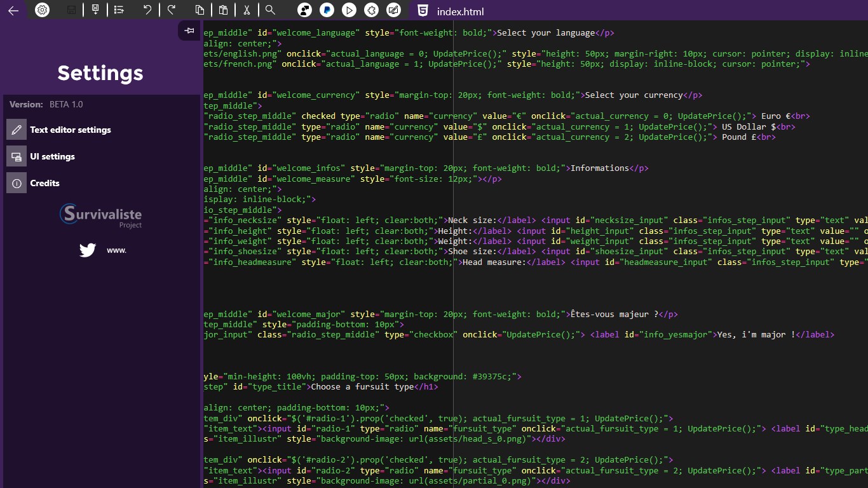
Task: Pin the Settings side panel
Action: 189,30
